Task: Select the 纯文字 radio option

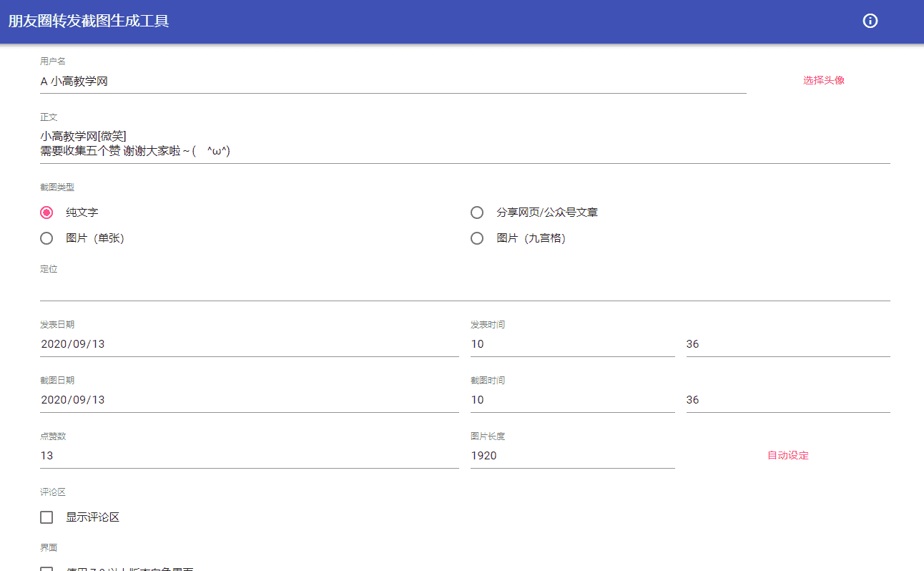Action: coord(46,213)
